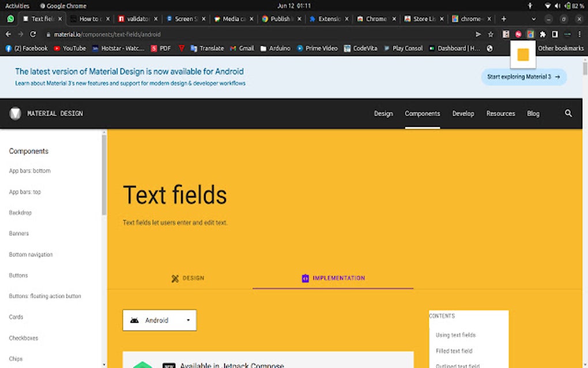Open the WhatsApp dock icon
Screen dimensions: 588x368
coord(10,19)
